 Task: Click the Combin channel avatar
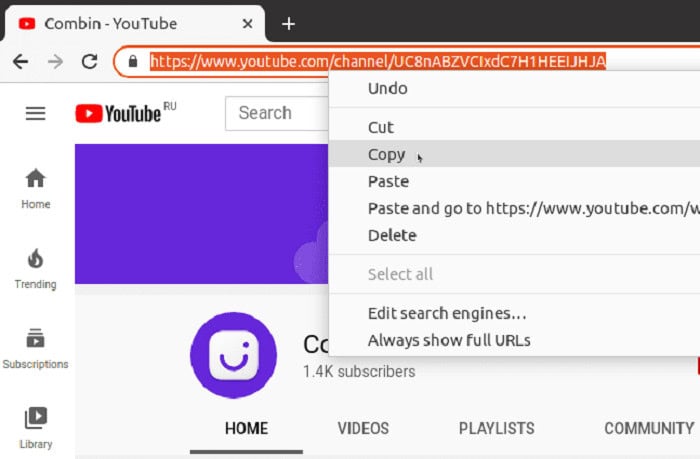pos(233,355)
